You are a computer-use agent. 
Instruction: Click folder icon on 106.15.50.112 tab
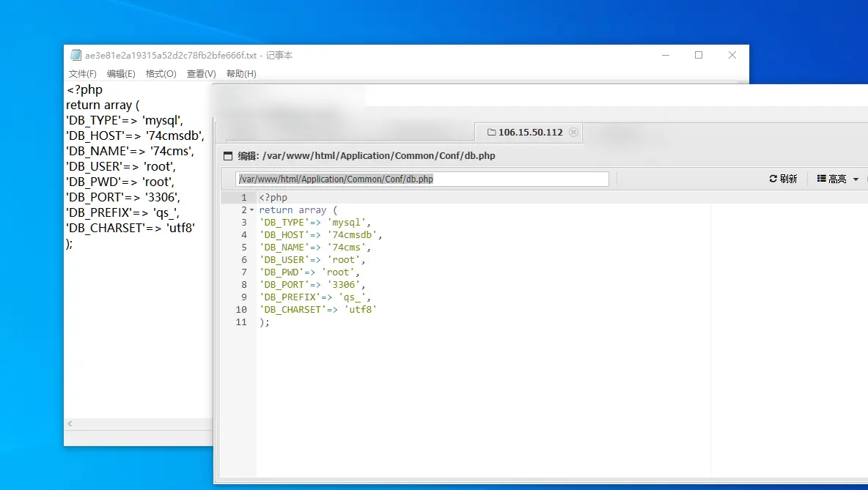[x=491, y=132]
